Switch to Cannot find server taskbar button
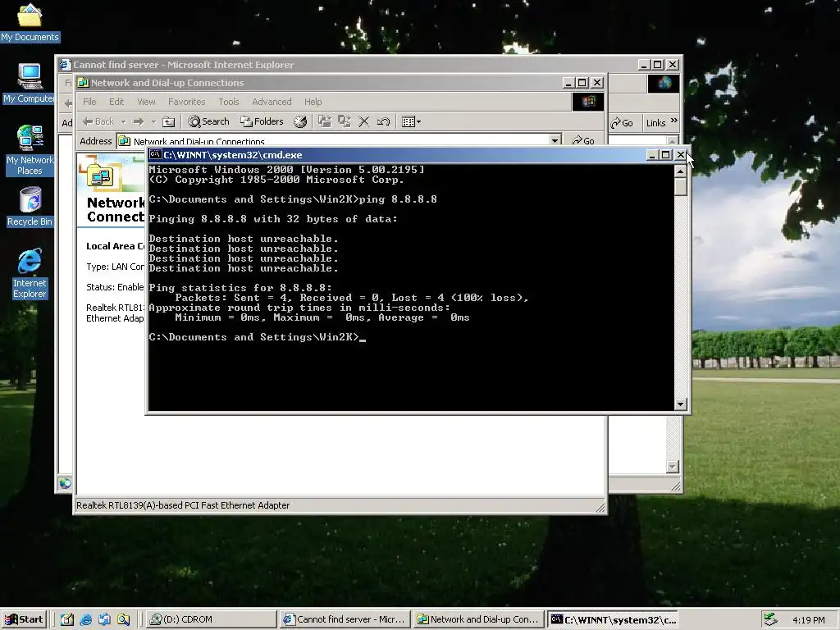 (x=345, y=619)
